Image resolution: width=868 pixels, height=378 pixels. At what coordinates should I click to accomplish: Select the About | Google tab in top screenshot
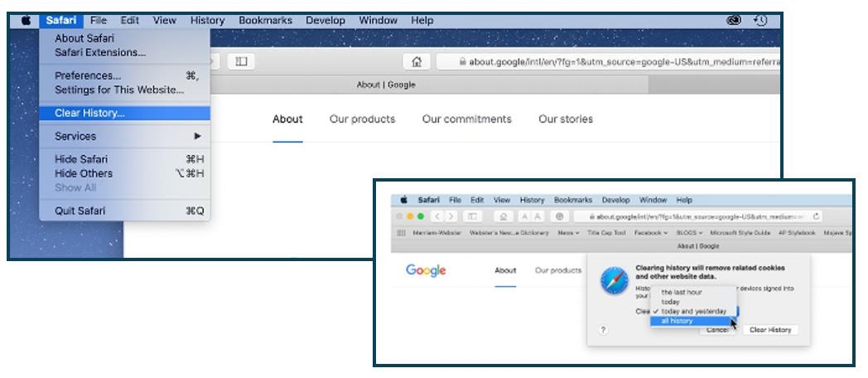pyautogui.click(x=386, y=85)
